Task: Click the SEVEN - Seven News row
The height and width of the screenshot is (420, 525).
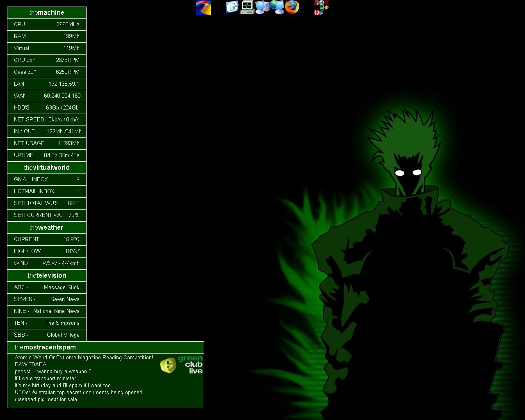Action: [x=47, y=299]
